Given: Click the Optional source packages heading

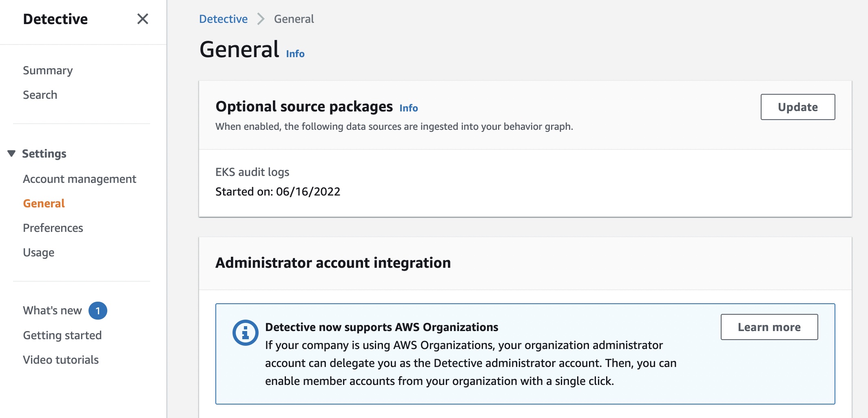Looking at the screenshot, I should pos(304,106).
